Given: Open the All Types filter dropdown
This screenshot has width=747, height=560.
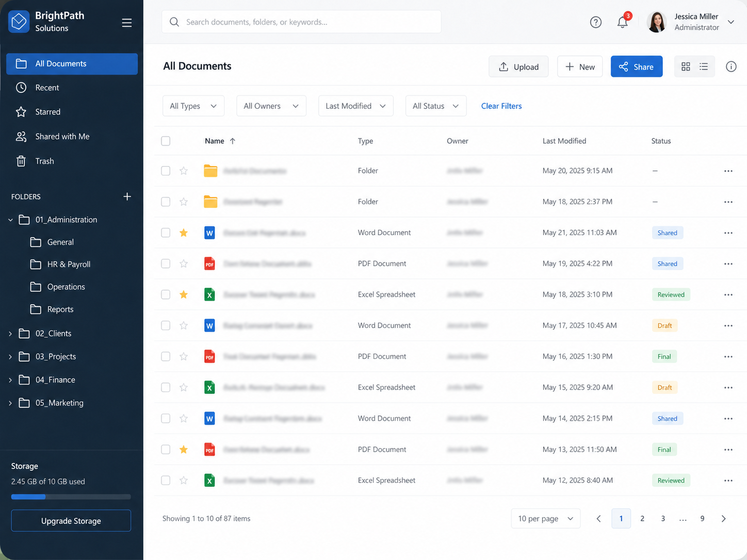Looking at the screenshot, I should (x=193, y=106).
